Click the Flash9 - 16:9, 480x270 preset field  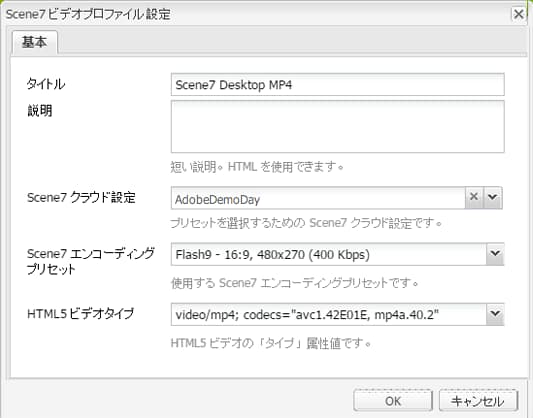pyautogui.click(x=328, y=254)
